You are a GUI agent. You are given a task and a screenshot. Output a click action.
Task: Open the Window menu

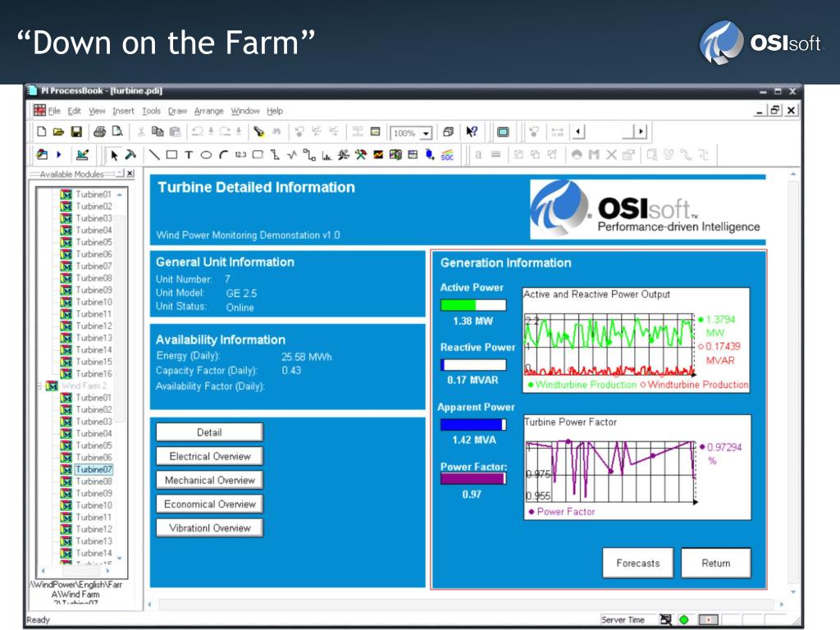click(x=244, y=111)
